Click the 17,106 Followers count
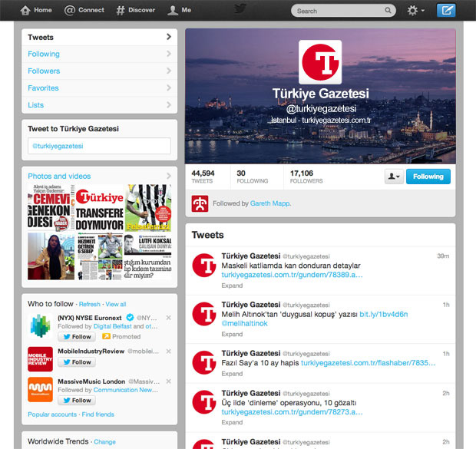476x449 pixels. tap(306, 177)
